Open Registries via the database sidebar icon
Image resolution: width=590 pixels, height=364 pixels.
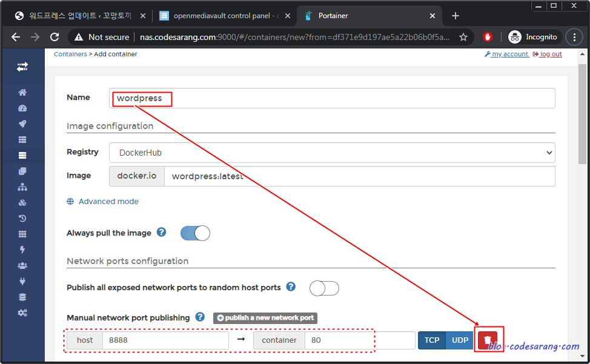[22, 297]
